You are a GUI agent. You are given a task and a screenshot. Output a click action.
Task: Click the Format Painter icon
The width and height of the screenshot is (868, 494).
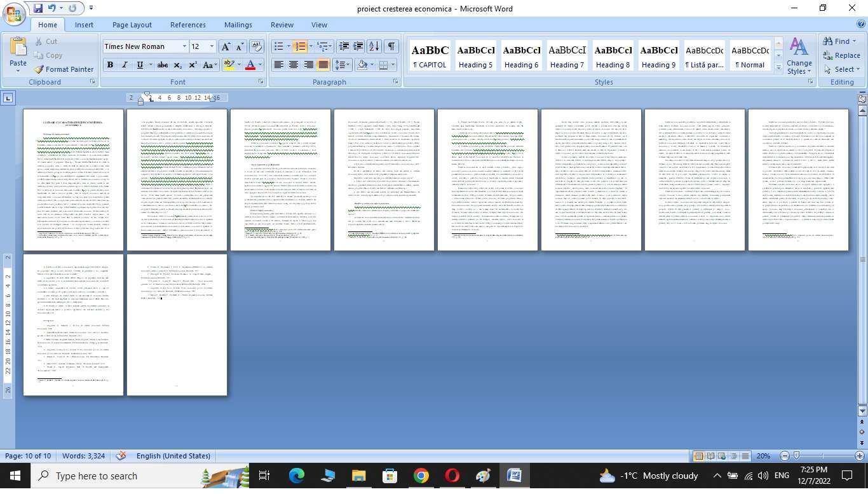(64, 69)
